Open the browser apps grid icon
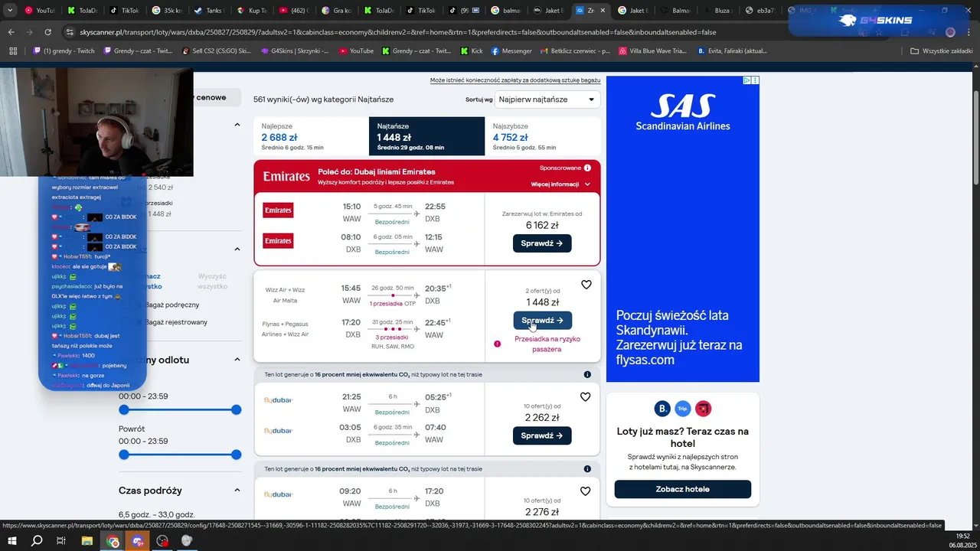Viewport: 980px width, 551px height. click(13, 51)
